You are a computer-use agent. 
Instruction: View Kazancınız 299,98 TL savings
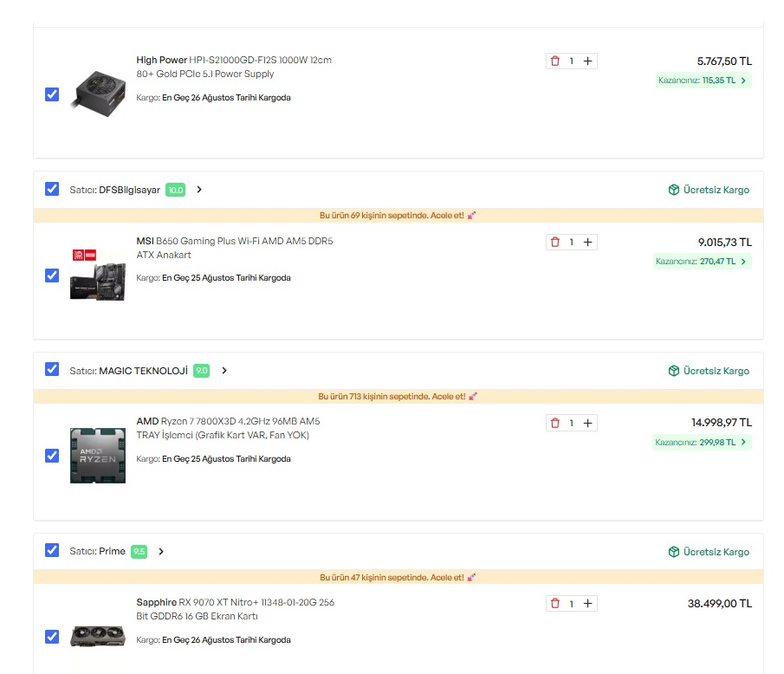(x=702, y=443)
